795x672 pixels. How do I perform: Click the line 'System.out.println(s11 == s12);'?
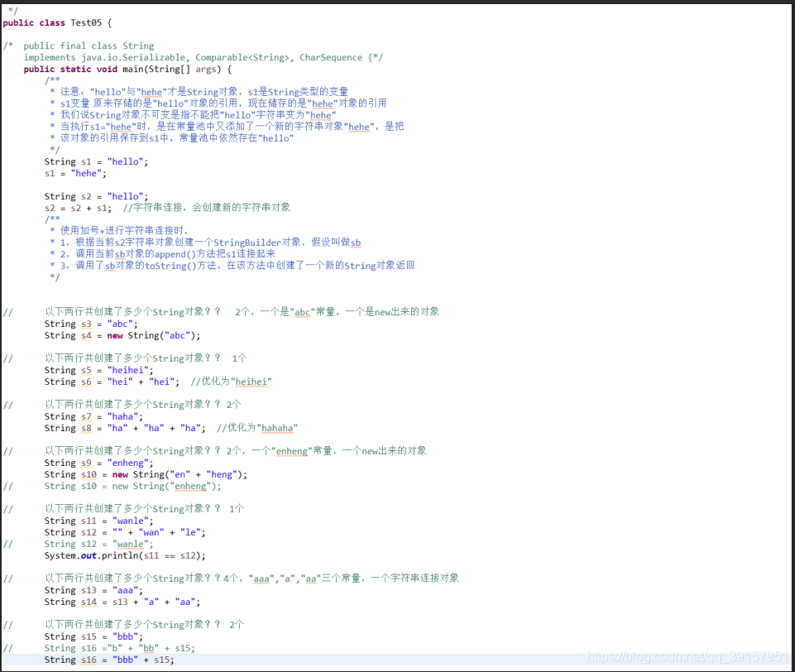coord(125,555)
